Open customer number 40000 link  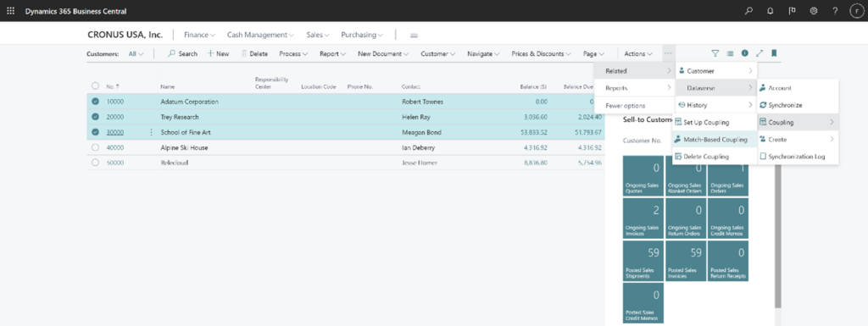[115, 147]
